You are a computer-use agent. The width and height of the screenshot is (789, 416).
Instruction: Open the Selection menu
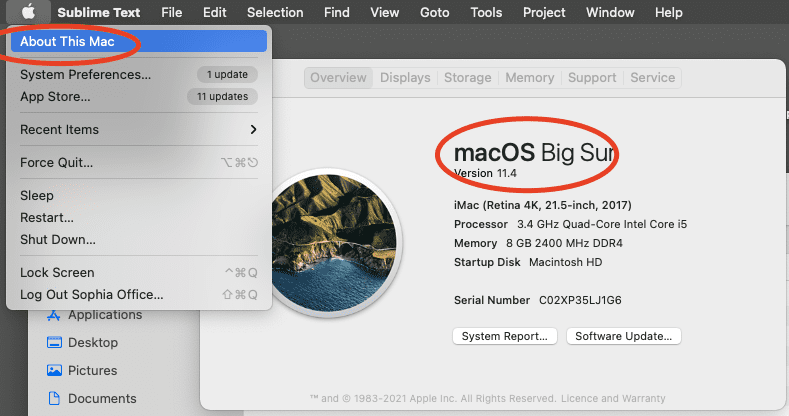(x=275, y=12)
